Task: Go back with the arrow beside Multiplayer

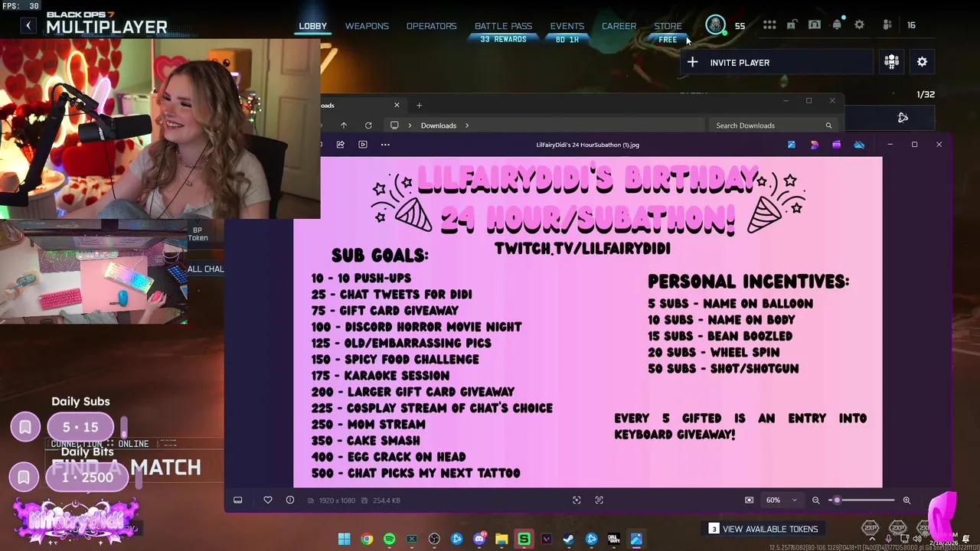Action: point(28,26)
